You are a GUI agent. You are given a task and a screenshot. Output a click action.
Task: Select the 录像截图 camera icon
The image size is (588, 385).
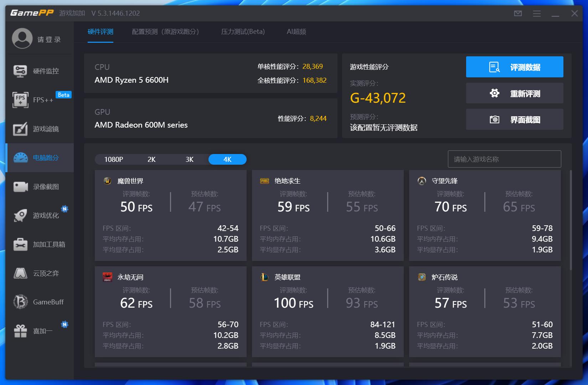coord(20,186)
